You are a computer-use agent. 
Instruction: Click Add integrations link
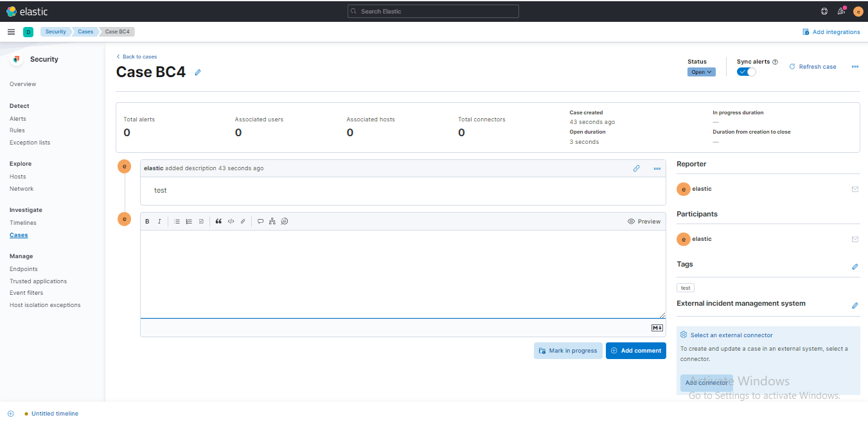pyautogui.click(x=831, y=32)
